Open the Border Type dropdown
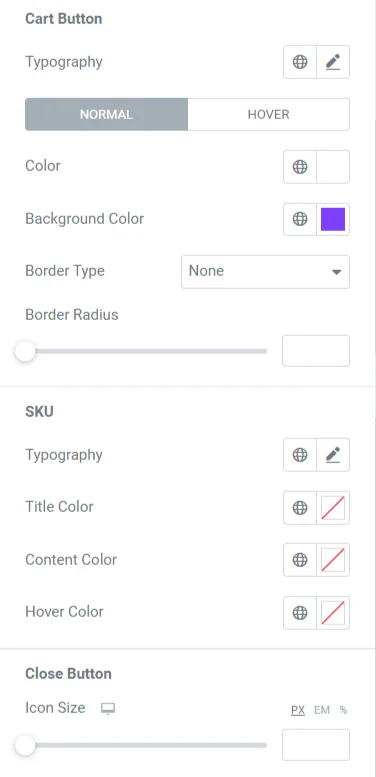This screenshot has width=376, height=777. click(266, 272)
